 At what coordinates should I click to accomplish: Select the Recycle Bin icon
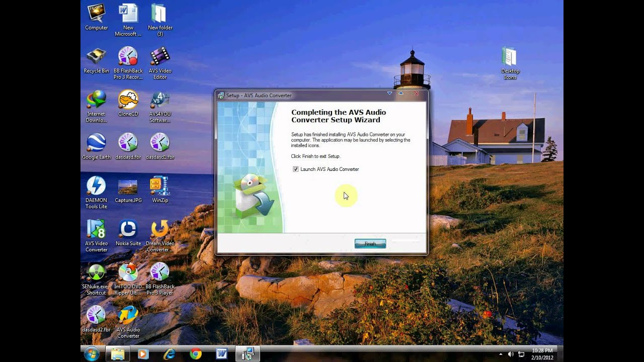tap(96, 61)
